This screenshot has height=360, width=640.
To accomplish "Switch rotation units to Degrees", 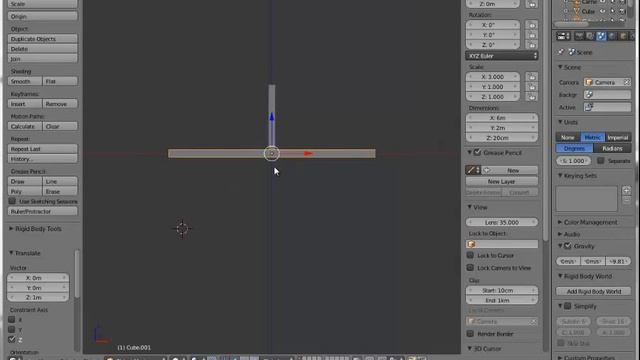I will [574, 149].
